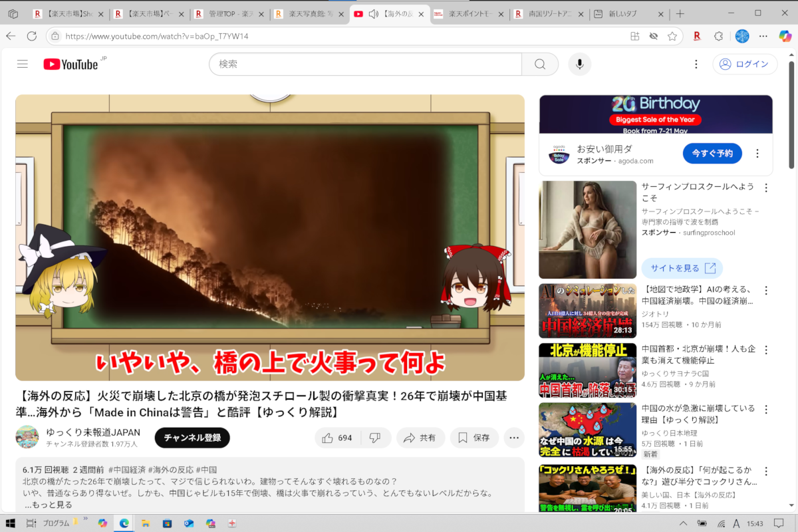Reload the page with refresh icon

[x=32, y=36]
